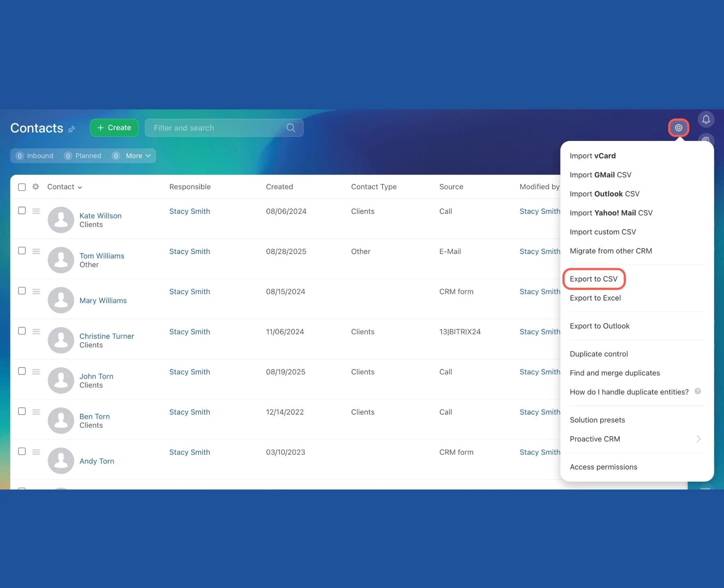Open Stacy Smith link on Christine Turner's row

189,331
